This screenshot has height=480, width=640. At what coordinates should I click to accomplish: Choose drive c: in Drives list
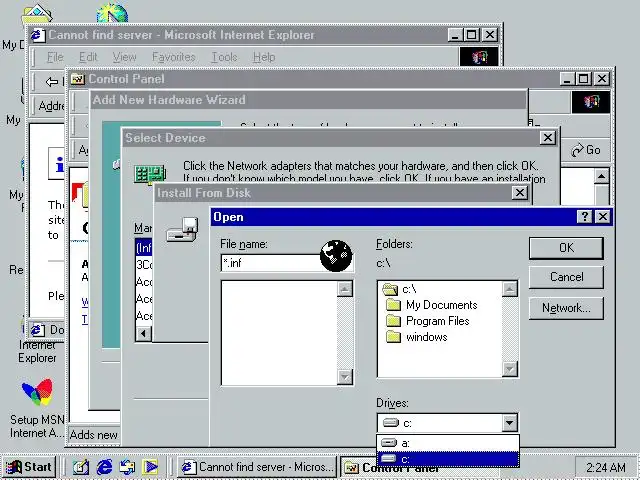click(x=447, y=459)
